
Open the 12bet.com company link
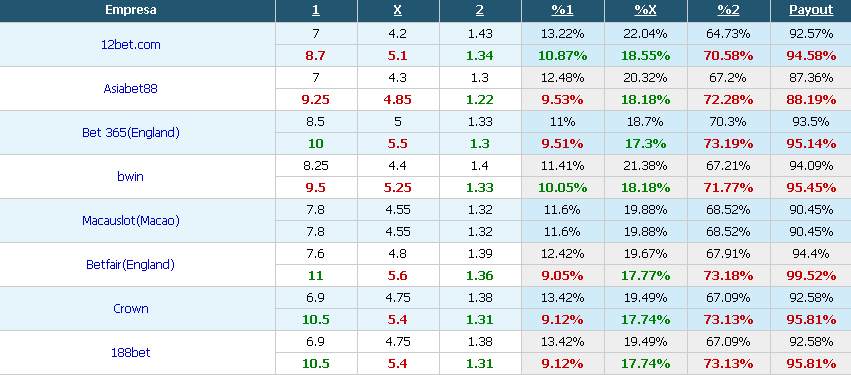[131, 45]
